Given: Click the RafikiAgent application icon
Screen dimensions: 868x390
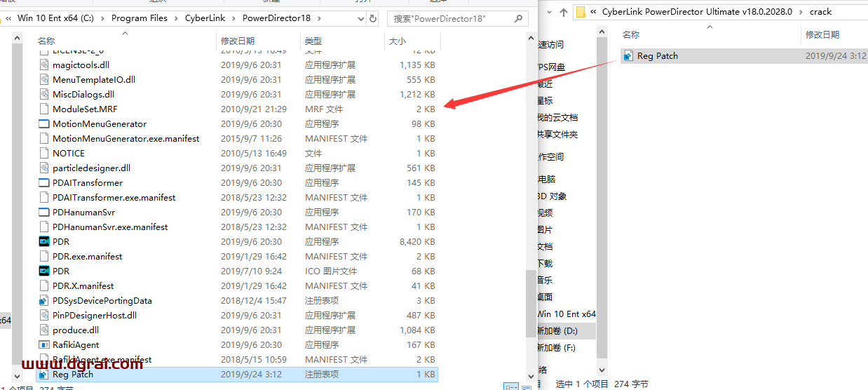Looking at the screenshot, I should point(44,344).
